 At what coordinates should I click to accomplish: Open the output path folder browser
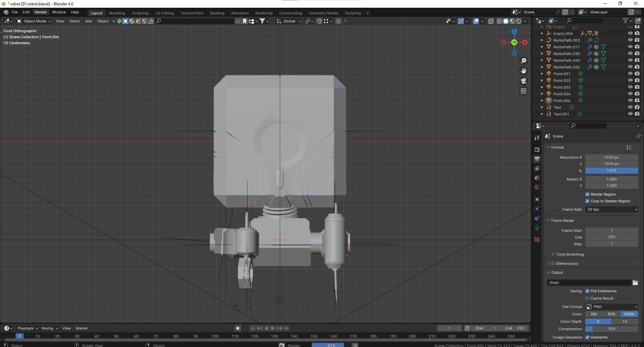click(x=635, y=283)
